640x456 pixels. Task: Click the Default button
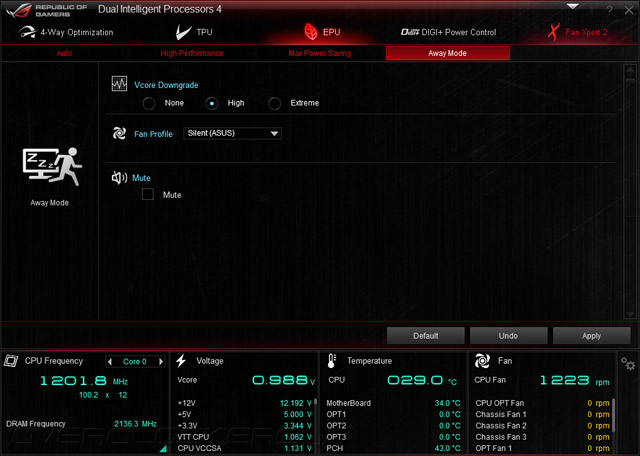coord(426,336)
